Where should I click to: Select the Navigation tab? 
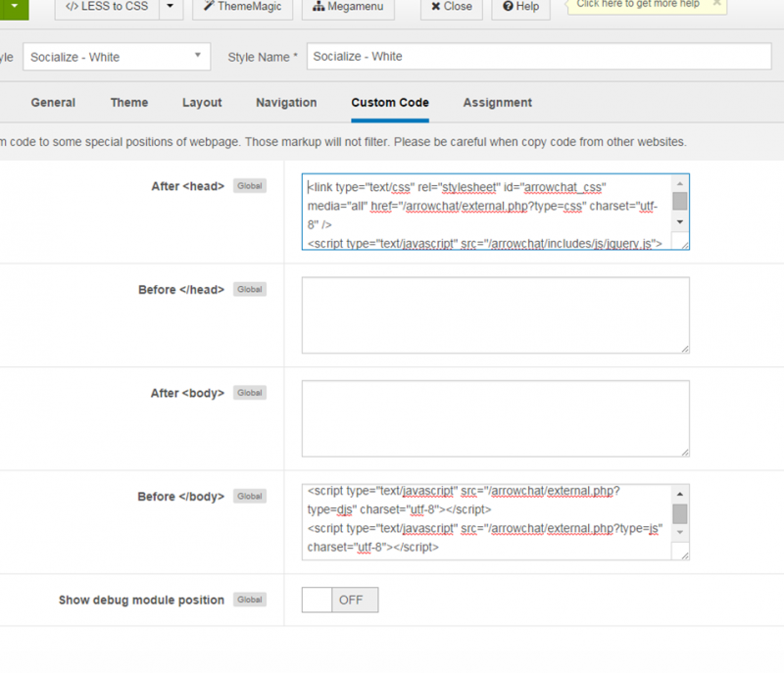[286, 103]
